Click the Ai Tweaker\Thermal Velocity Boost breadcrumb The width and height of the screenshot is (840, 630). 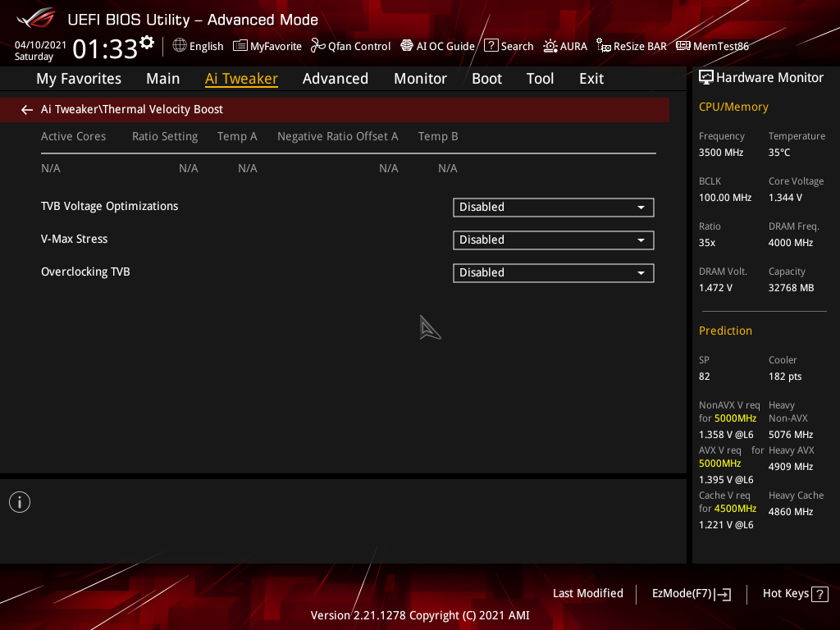pos(132,109)
